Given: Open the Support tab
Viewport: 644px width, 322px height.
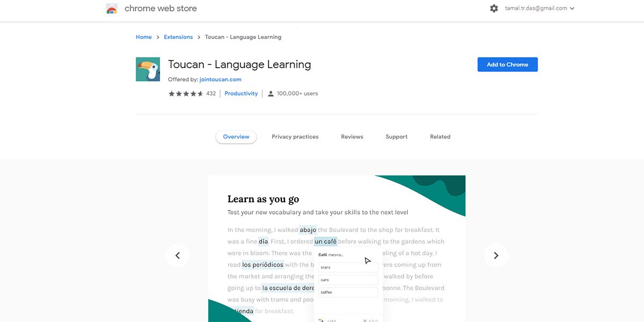Looking at the screenshot, I should click(x=397, y=137).
